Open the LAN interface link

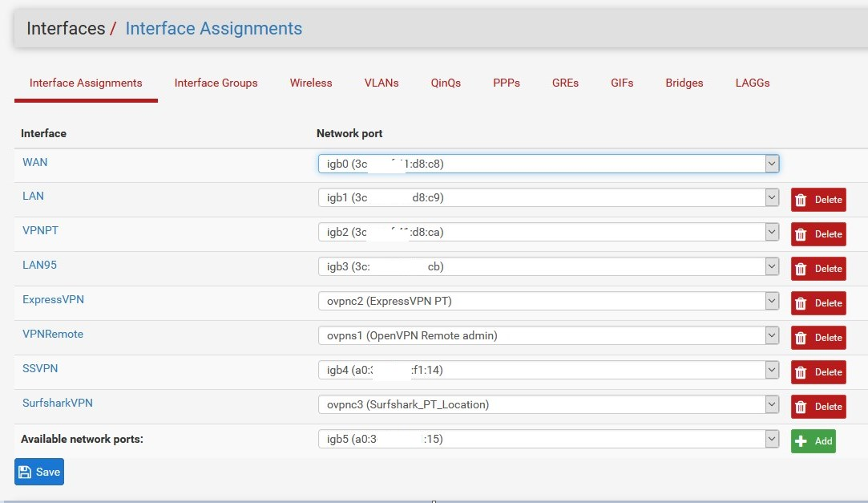(x=33, y=196)
